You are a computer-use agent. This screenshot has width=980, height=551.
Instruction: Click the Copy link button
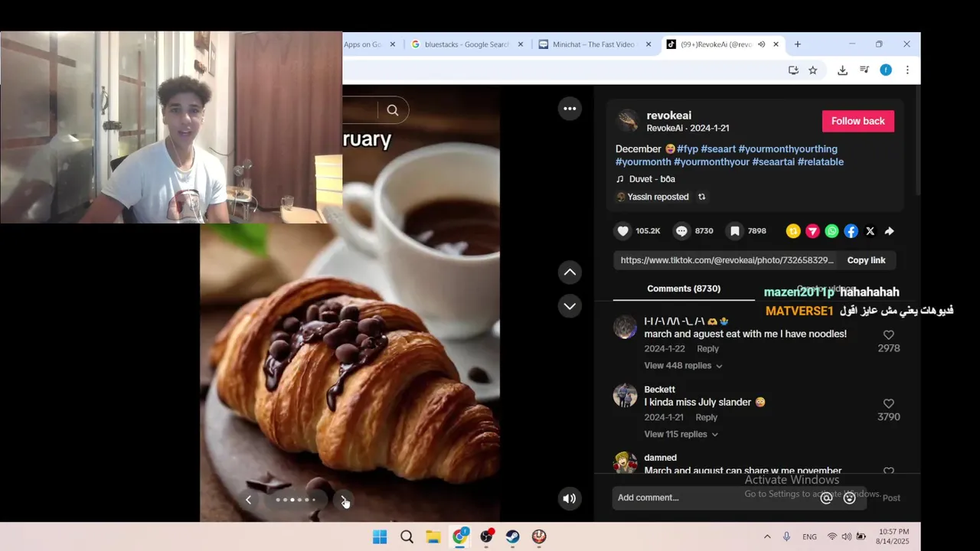click(x=866, y=260)
